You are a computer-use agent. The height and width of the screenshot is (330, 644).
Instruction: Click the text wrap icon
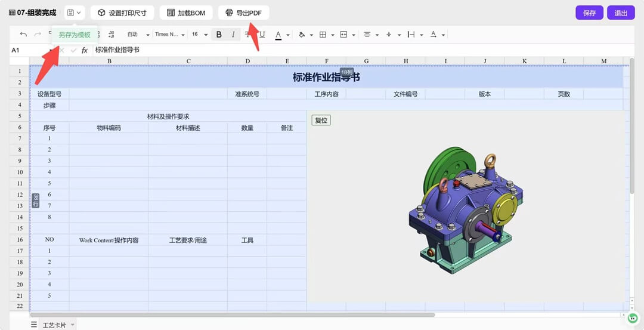tap(411, 35)
